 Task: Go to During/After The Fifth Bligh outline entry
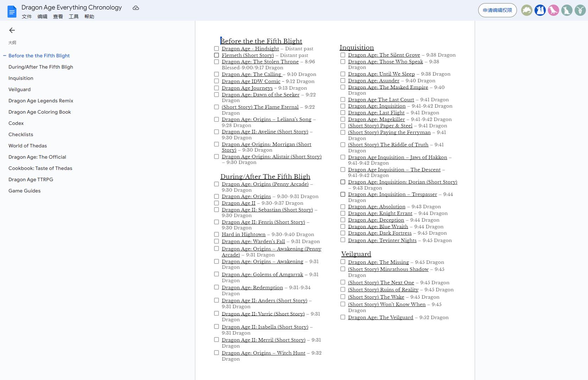pyautogui.click(x=41, y=67)
